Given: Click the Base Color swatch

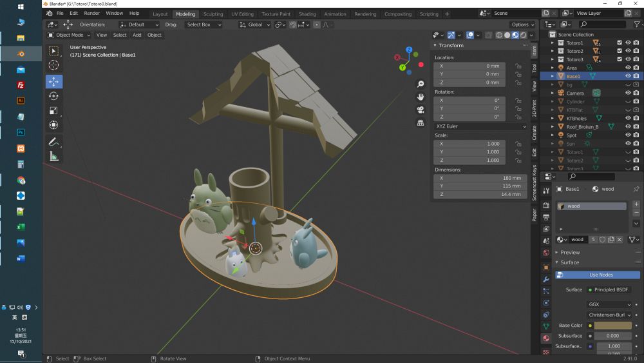Looking at the screenshot, I should [x=612, y=326].
